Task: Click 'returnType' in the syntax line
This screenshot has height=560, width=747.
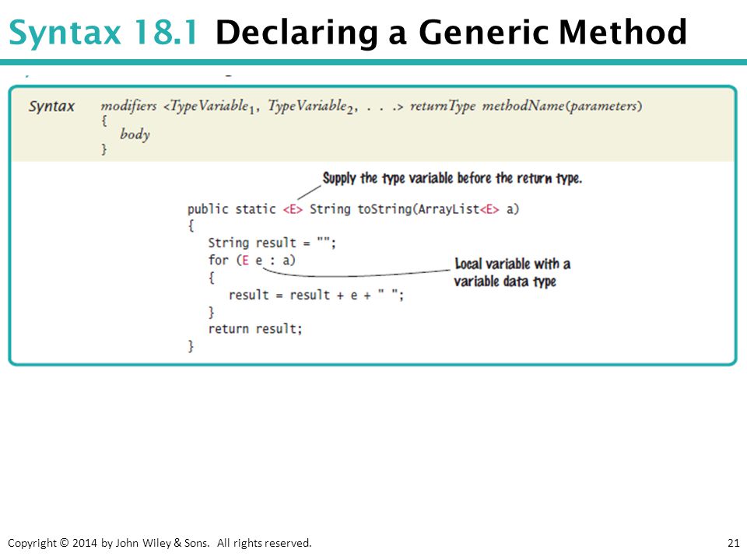Action: (443, 106)
